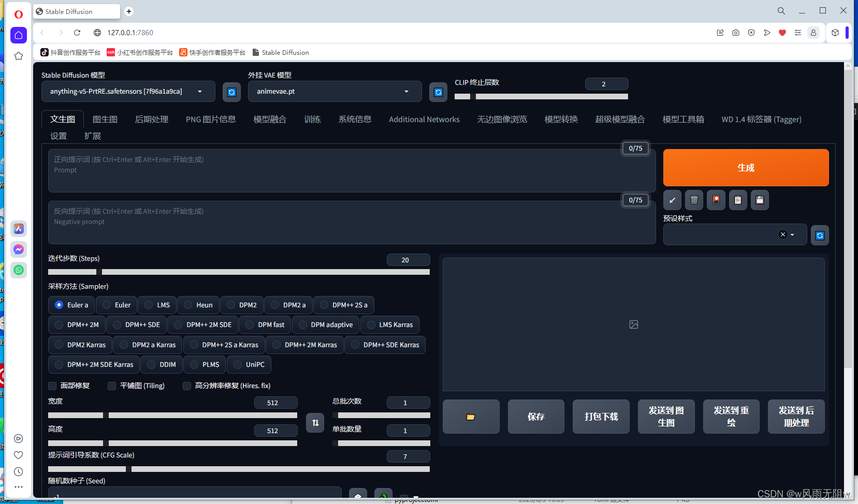858x504 pixels.
Task: Click the orange 生成 button
Action: point(746,168)
